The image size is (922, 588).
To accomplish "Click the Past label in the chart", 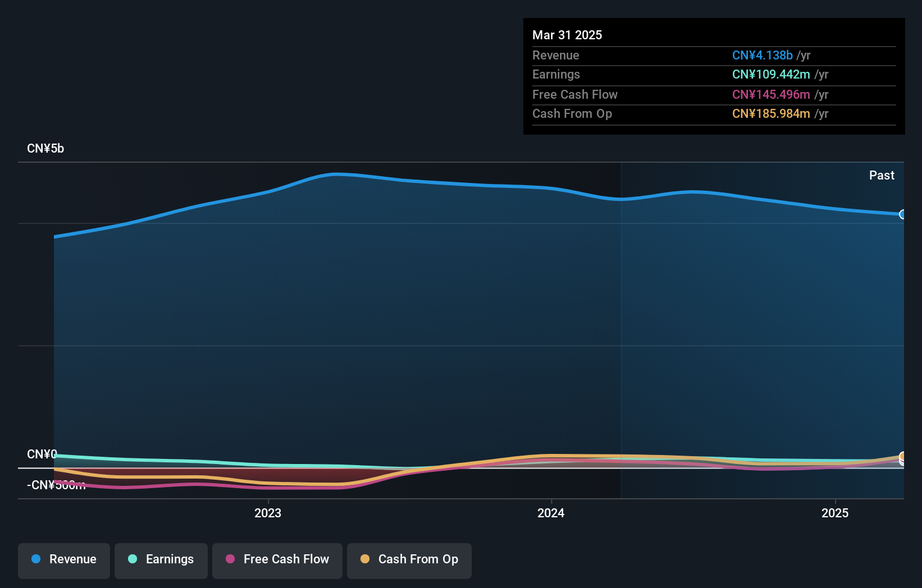I will [882, 175].
